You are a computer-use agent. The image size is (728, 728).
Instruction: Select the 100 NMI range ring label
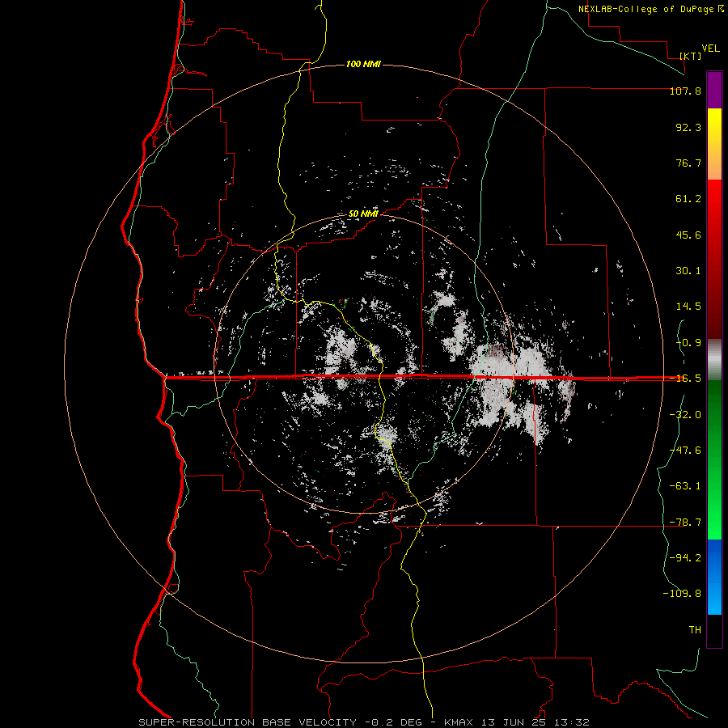click(x=363, y=64)
